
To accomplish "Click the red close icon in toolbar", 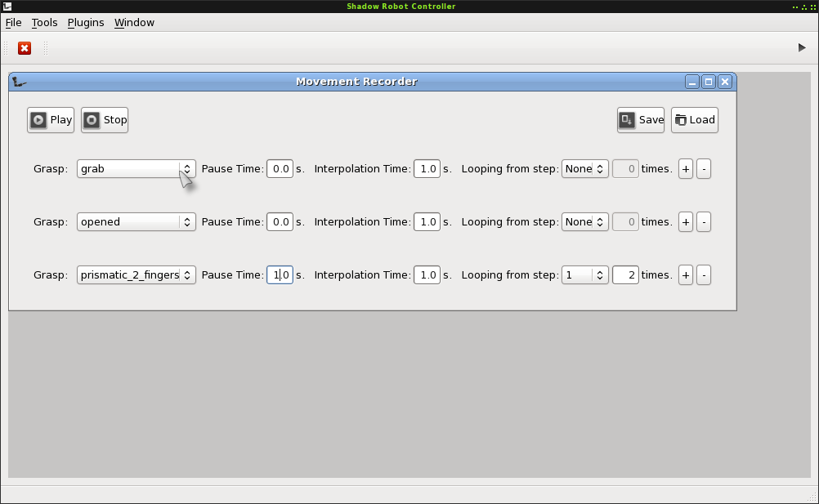I will (x=25, y=48).
